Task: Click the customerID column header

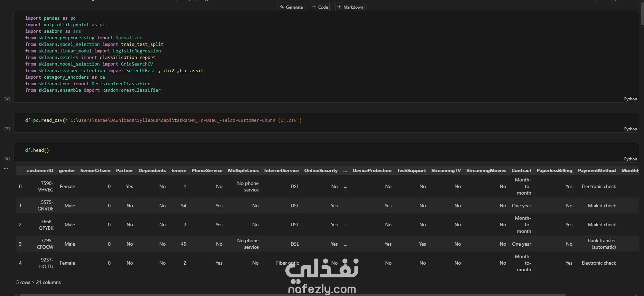Action: [x=40, y=170]
